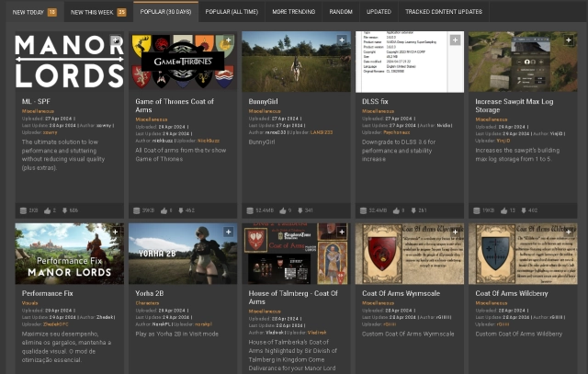Open the Performance Fix mod title
This screenshot has height=374, width=588.
click(47, 293)
